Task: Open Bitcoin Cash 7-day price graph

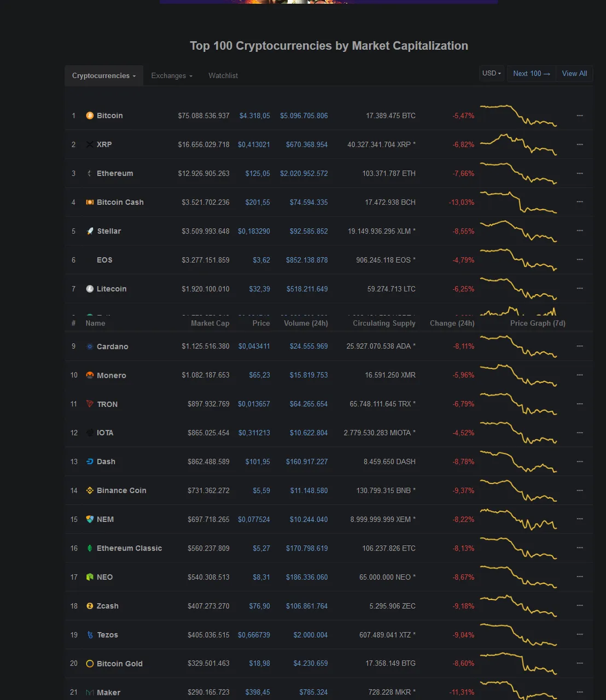Action: (518, 202)
